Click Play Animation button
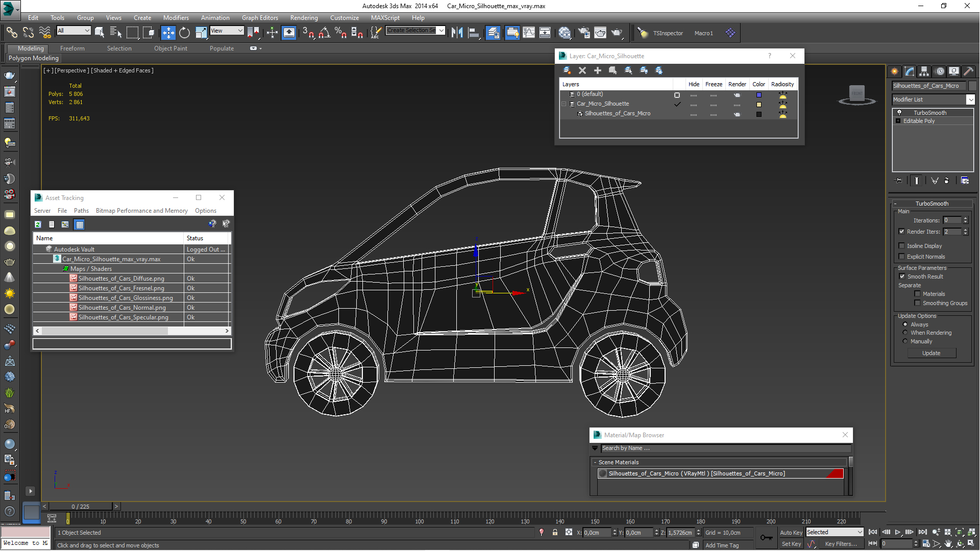This screenshot has height=551, width=980. (897, 532)
